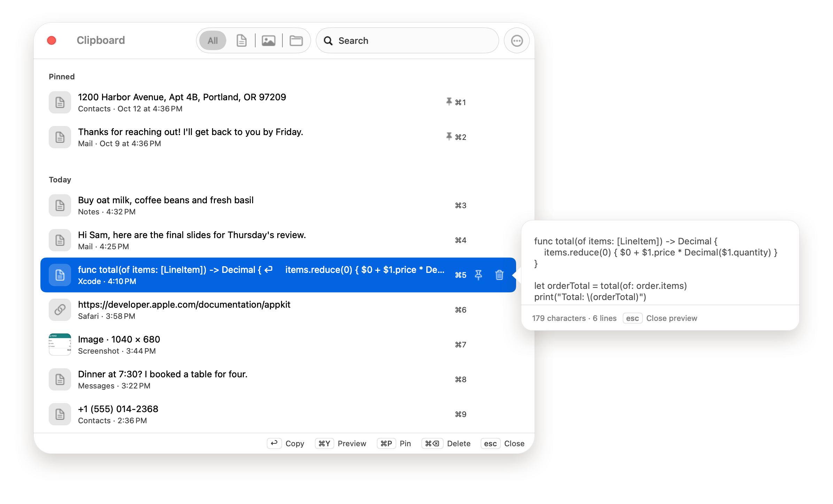
Task: Filter clipboard by files folder icon
Action: [296, 41]
